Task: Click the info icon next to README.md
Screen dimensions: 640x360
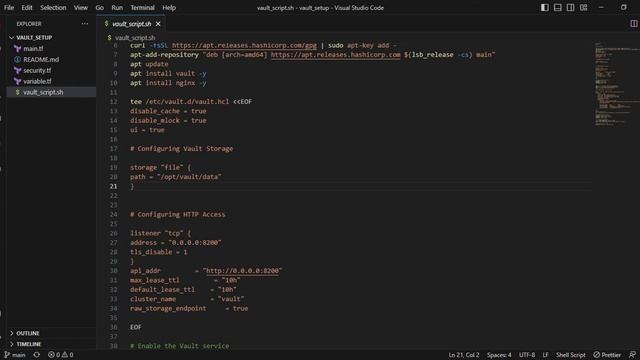Action: (17, 60)
